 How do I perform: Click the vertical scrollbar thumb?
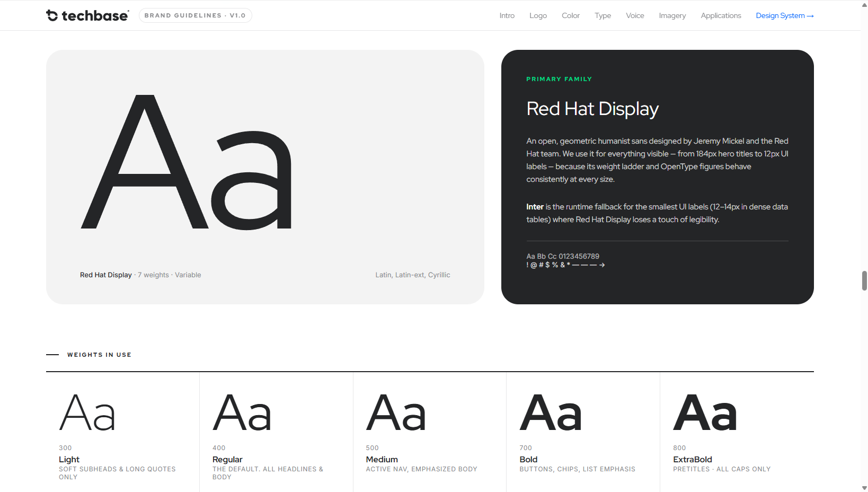pyautogui.click(x=864, y=280)
